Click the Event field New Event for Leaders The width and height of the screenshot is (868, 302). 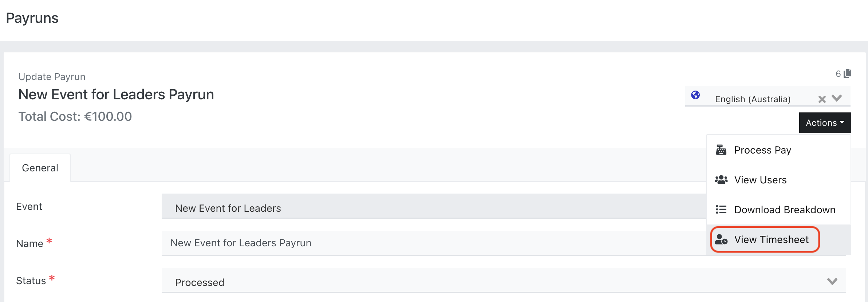point(434,206)
